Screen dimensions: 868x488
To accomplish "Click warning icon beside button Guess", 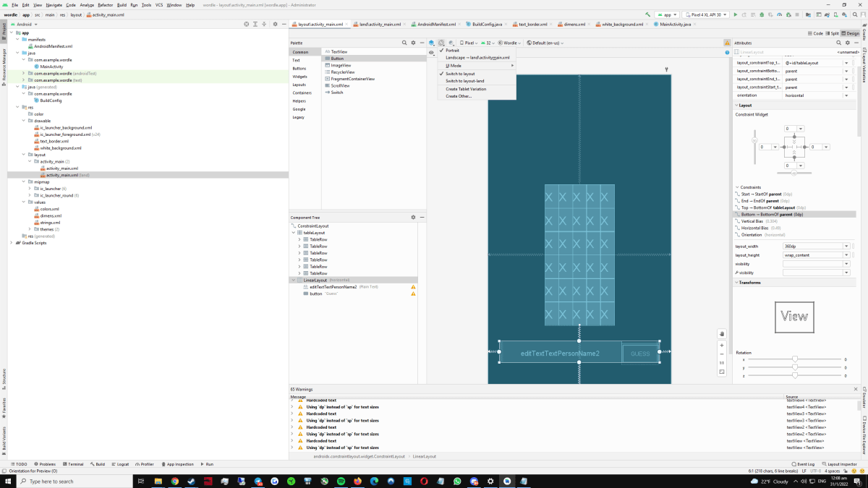I will [x=413, y=294].
